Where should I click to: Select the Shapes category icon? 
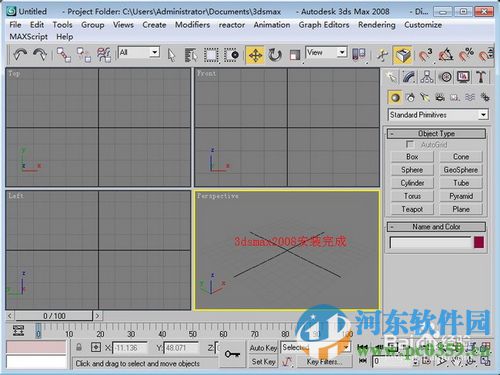point(410,98)
